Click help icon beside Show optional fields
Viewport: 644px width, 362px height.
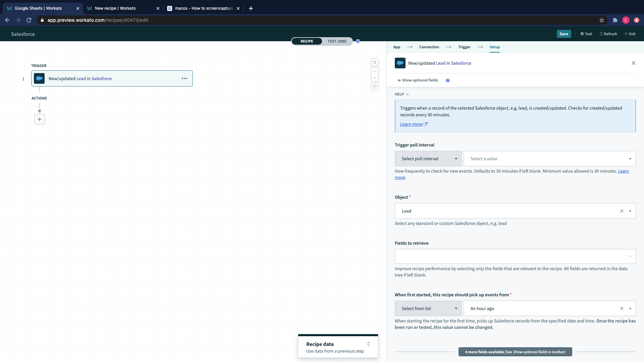[448, 80]
